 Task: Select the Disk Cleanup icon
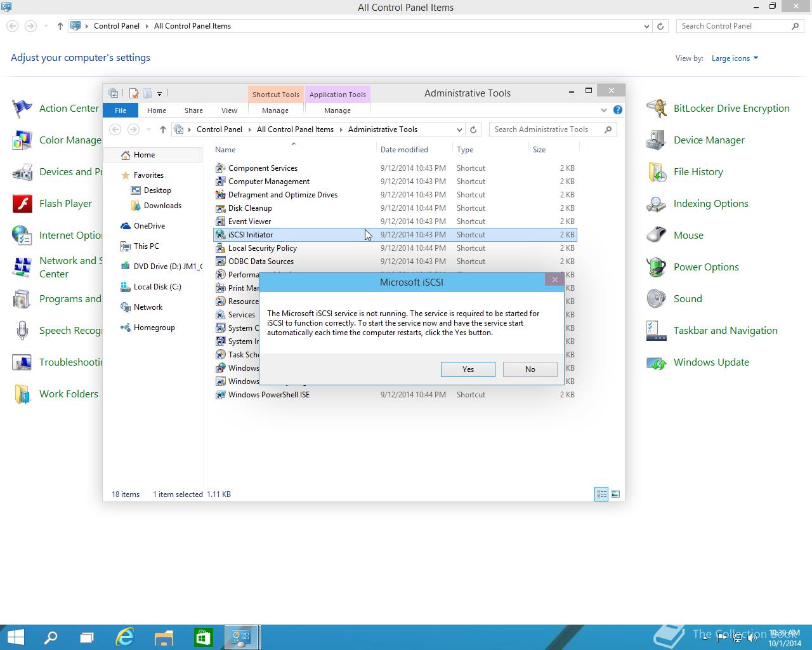pos(220,208)
